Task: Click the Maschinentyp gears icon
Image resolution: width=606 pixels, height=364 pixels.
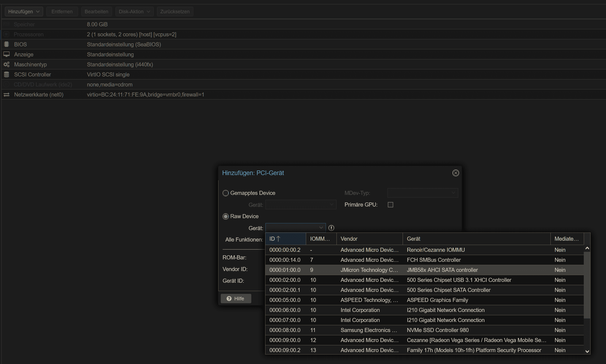Action: pyautogui.click(x=7, y=65)
